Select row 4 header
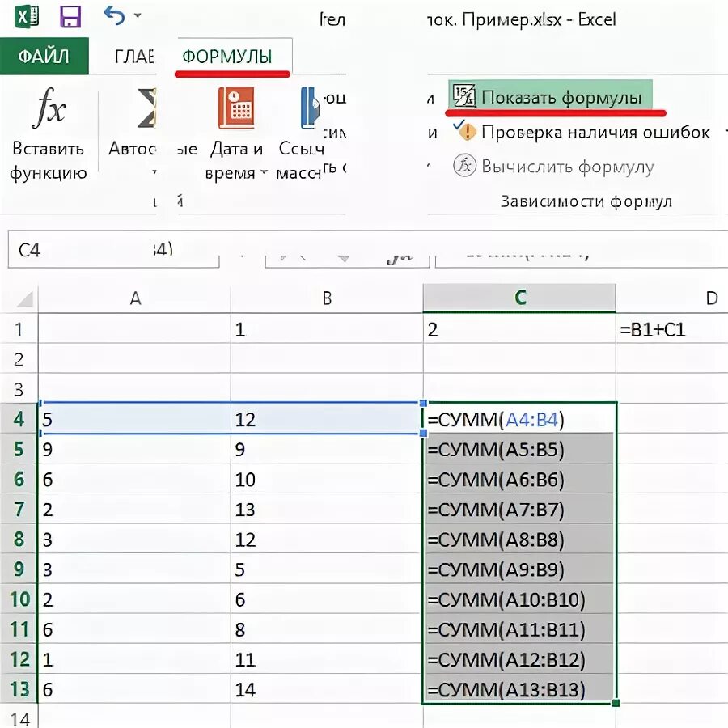This screenshot has height=728, width=728. tap(19, 419)
